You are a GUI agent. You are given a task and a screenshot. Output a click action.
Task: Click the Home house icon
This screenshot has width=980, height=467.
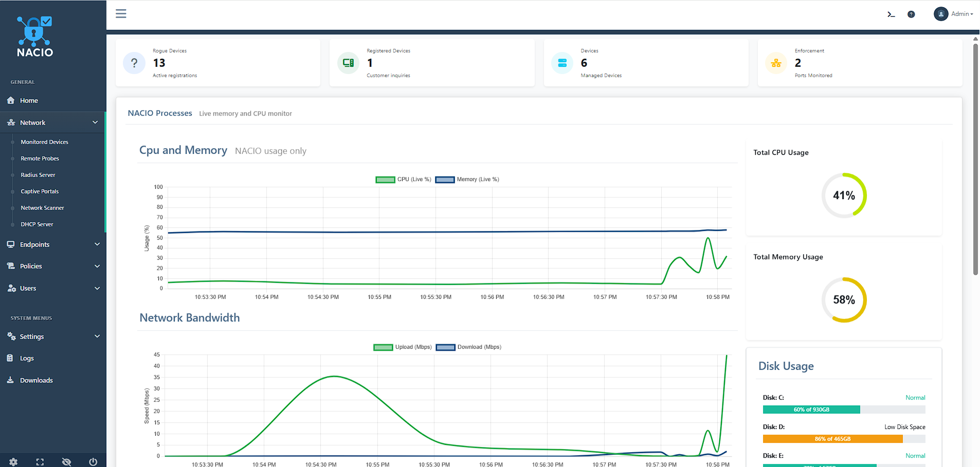coord(11,100)
